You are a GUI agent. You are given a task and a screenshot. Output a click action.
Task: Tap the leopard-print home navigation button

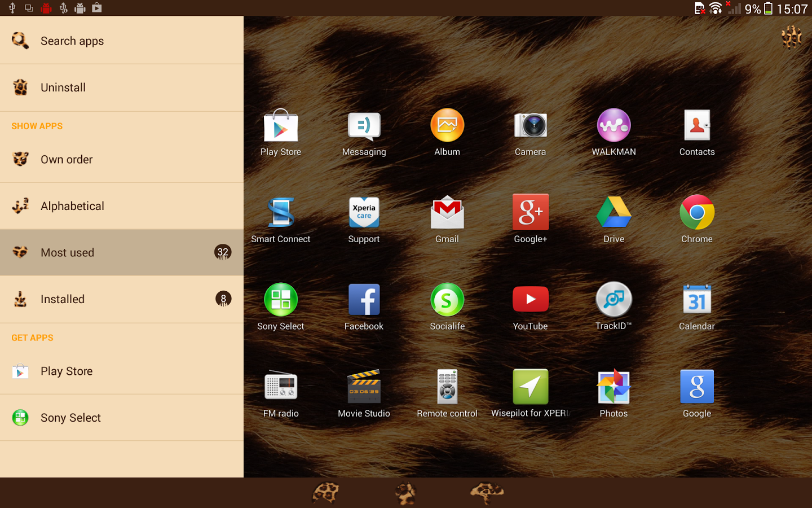click(405, 493)
